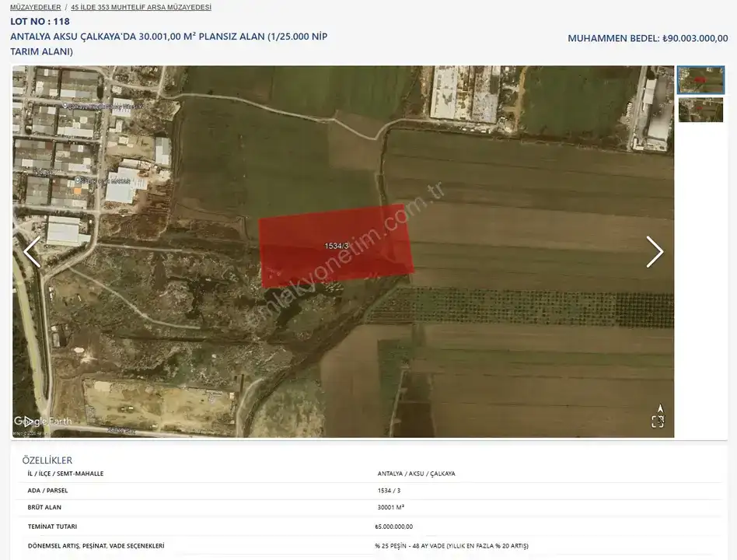
Task: Click the İL / İLÇE / SEMT-MAHALLE row label
Action: click(x=65, y=474)
